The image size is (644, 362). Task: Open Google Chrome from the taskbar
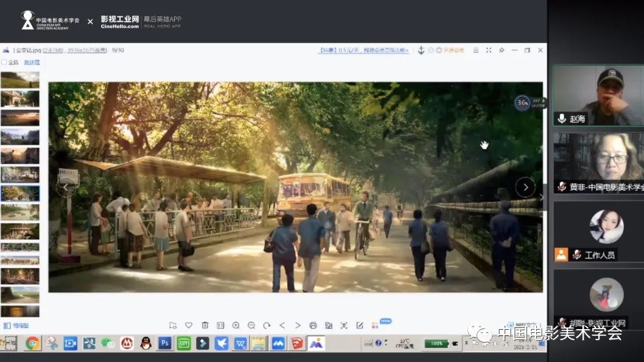point(32,343)
